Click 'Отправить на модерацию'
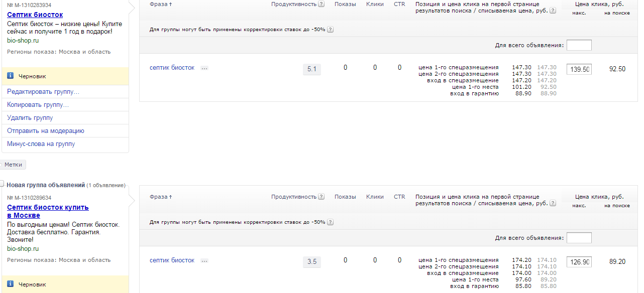This screenshot has height=293, width=644. tap(46, 131)
